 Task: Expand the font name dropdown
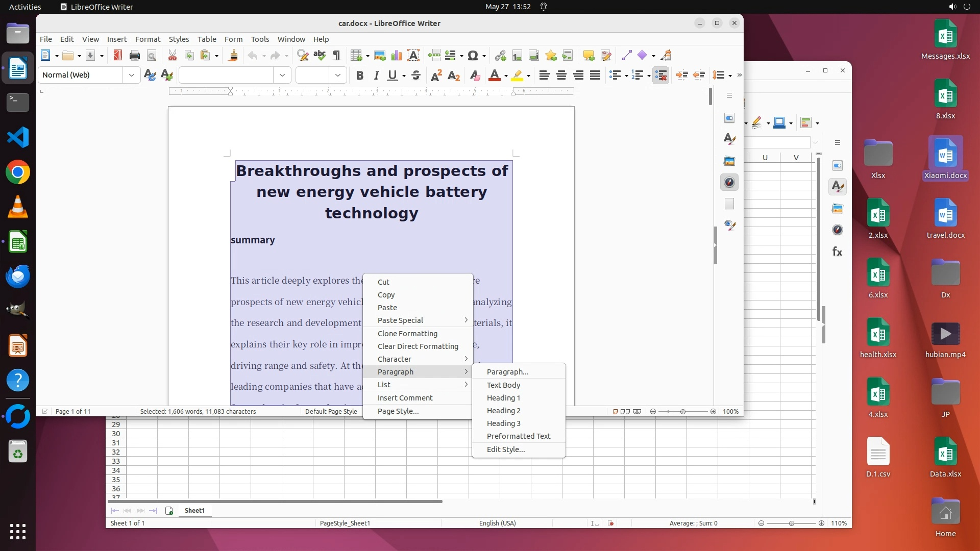[282, 75]
